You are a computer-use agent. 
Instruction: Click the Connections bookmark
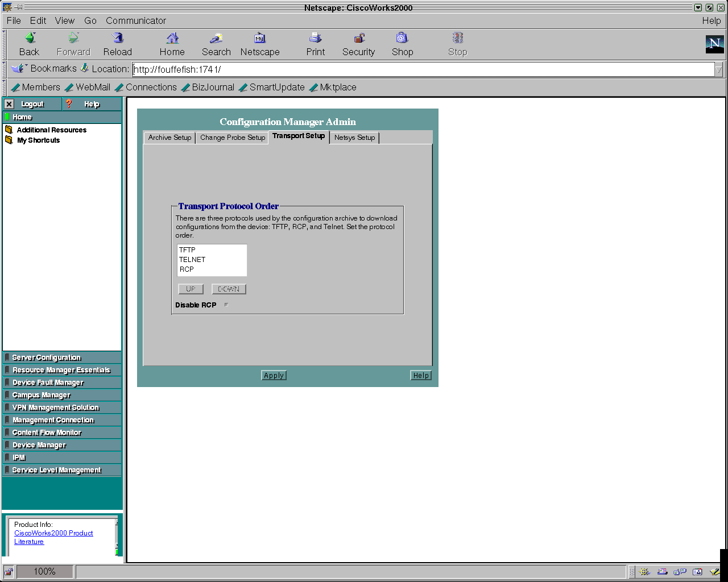[x=146, y=87]
